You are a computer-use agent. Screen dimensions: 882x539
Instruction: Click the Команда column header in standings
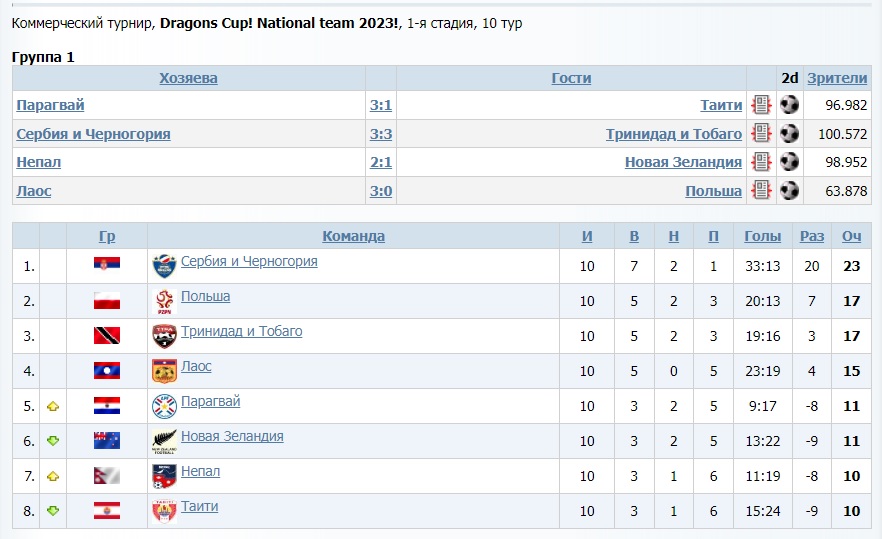(x=353, y=236)
